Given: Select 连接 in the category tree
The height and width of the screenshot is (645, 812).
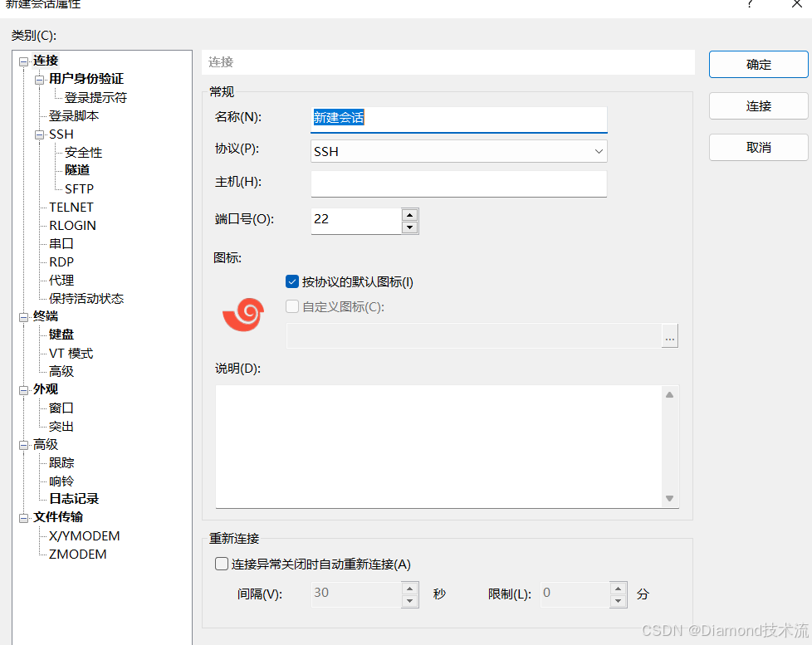Looking at the screenshot, I should [46, 61].
